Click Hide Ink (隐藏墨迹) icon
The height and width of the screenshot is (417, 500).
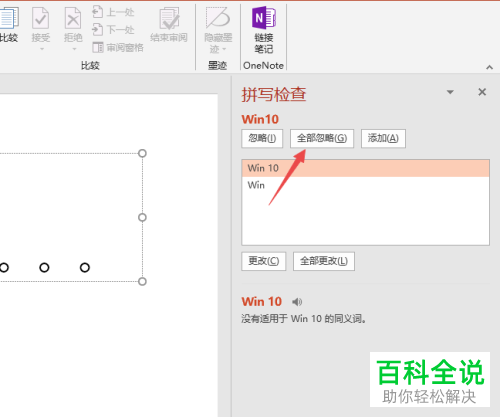(218, 18)
